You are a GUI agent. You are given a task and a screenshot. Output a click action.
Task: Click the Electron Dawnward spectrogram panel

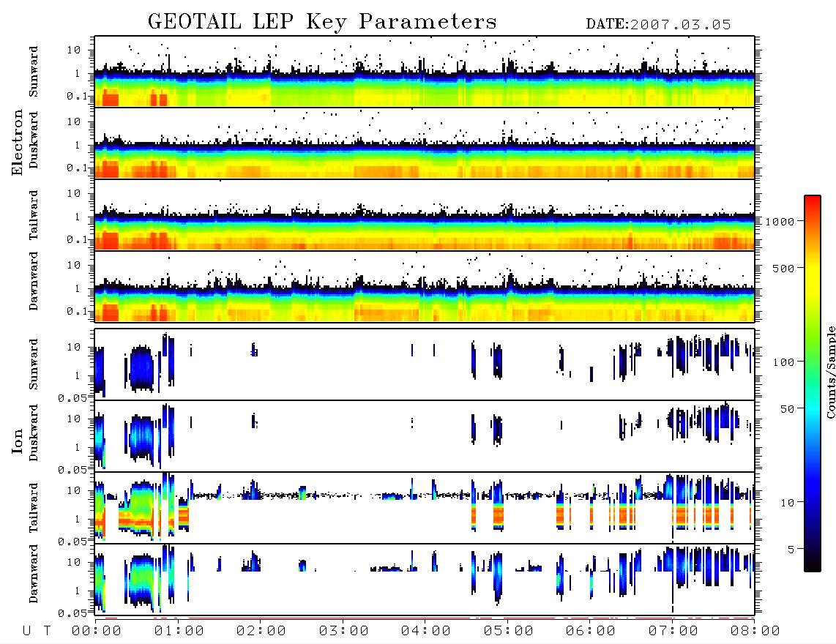click(x=425, y=286)
